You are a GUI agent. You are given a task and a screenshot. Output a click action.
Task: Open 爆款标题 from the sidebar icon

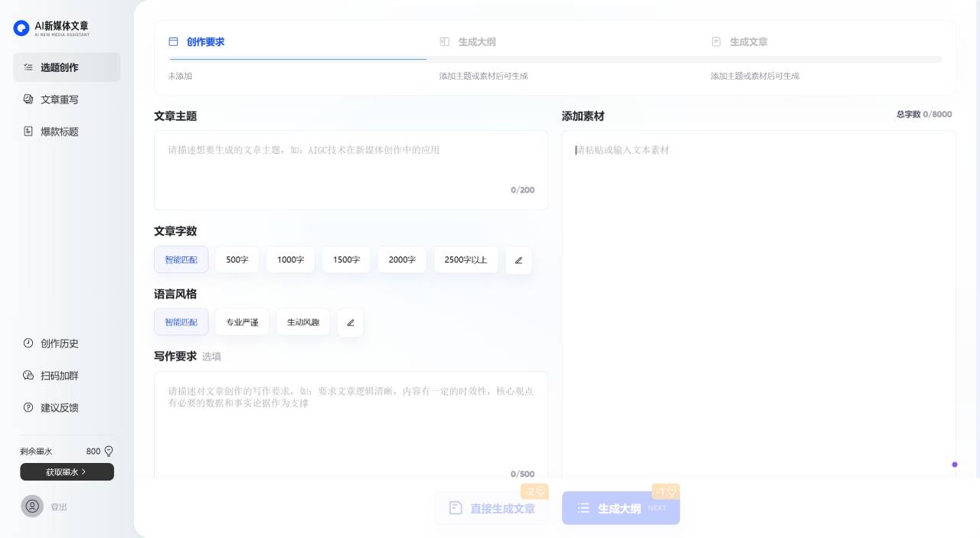(x=29, y=132)
